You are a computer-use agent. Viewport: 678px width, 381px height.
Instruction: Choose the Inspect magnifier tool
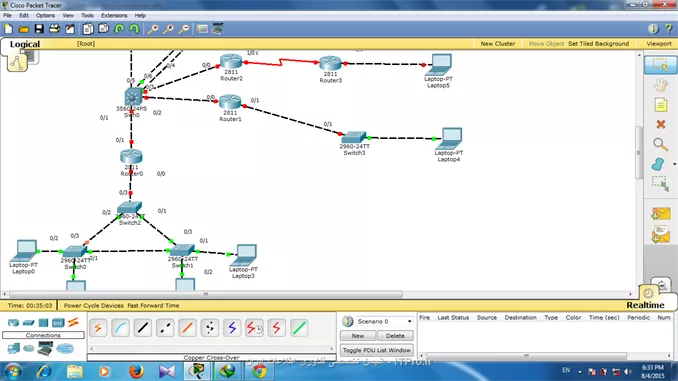coord(660,144)
